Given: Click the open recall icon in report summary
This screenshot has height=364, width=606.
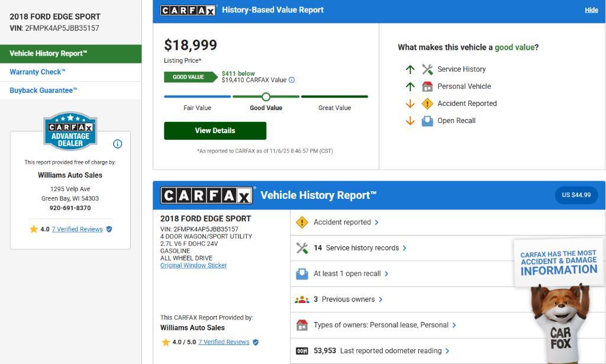Looking at the screenshot, I should (x=302, y=273).
